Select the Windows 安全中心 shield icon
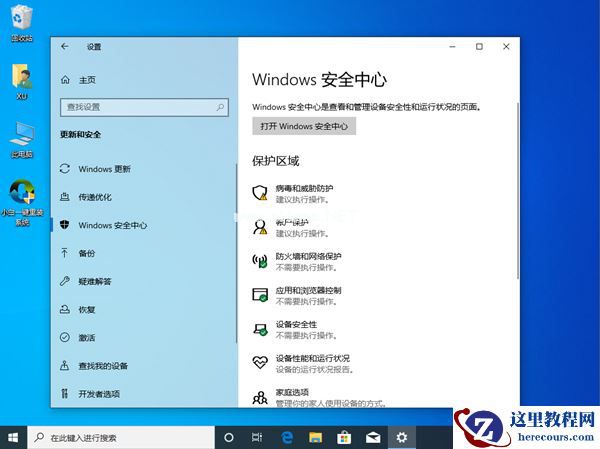 pos(65,225)
